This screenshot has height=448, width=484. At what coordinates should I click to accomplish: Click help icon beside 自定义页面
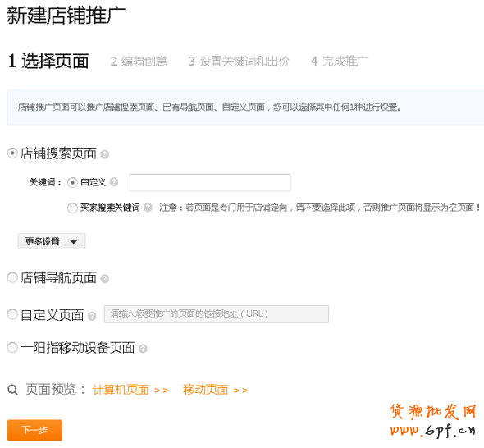(x=92, y=316)
